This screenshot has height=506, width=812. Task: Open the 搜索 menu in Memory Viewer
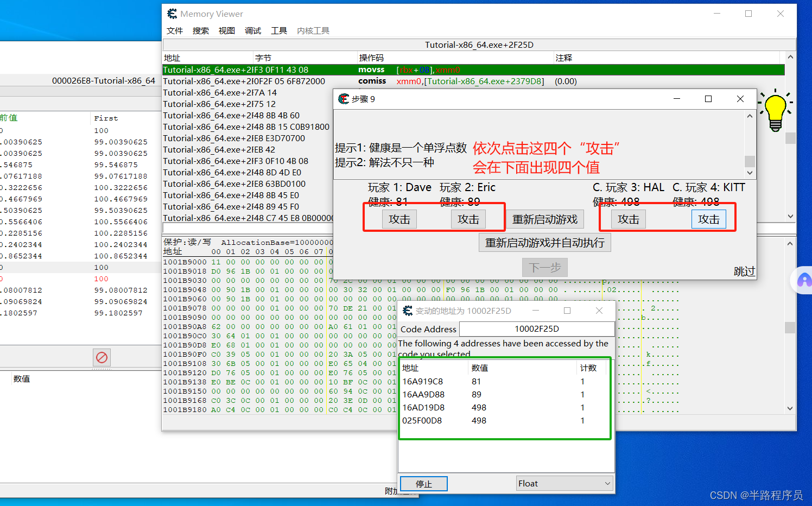[201, 30]
